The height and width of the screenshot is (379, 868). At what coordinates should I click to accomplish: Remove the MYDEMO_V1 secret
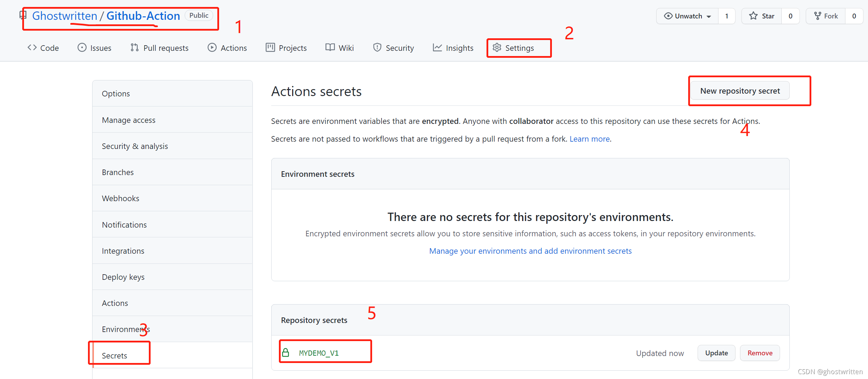click(760, 353)
